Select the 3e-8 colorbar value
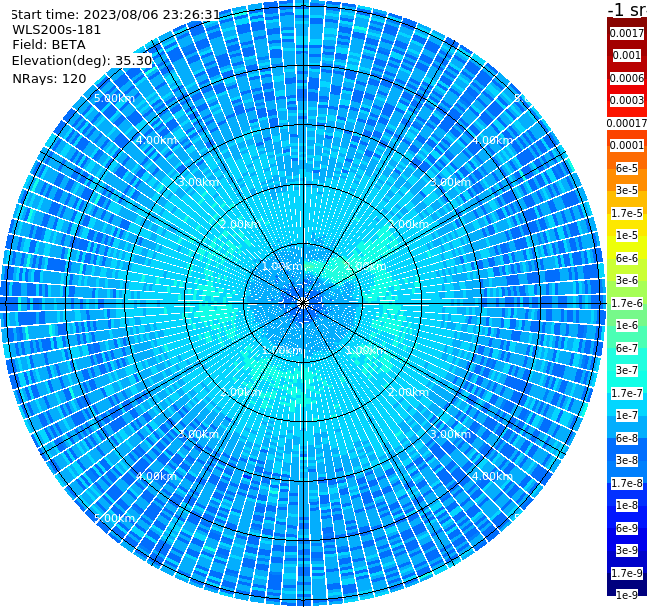Screen dimensions: 647x607 click(627, 460)
